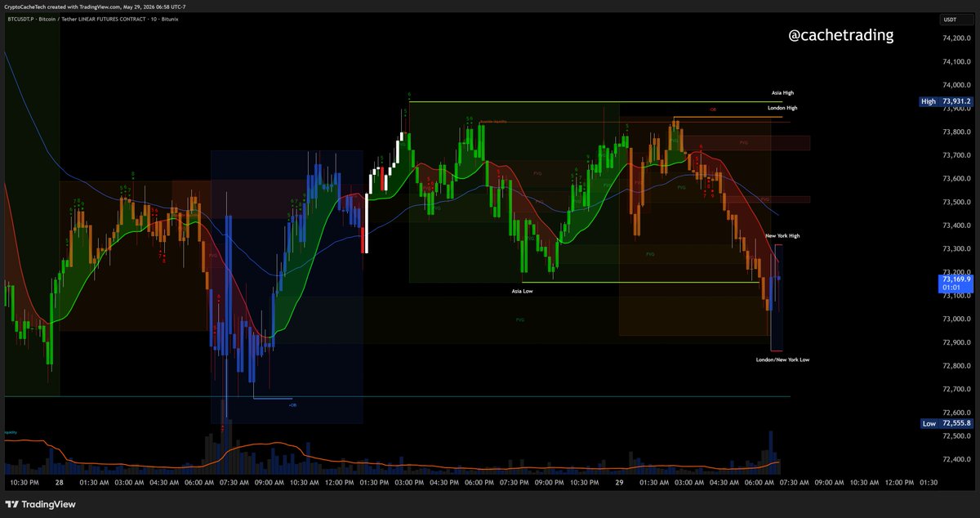980x518 pixels.
Task: Click the TradingView logo at the chart's bottom
Action: (41, 504)
